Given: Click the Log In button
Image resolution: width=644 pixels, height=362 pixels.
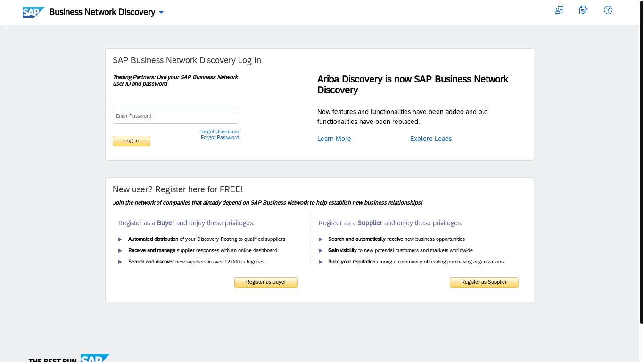Looking at the screenshot, I should pyautogui.click(x=132, y=141).
